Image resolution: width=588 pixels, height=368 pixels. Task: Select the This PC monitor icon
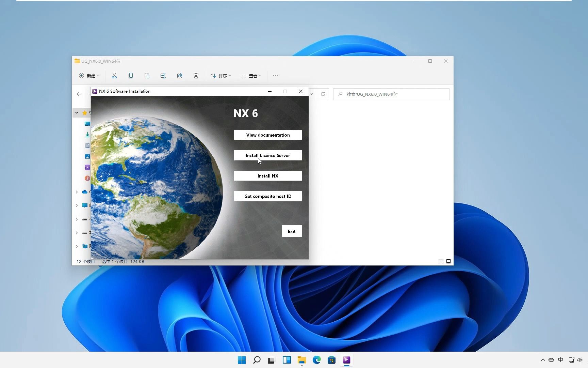tap(85, 205)
